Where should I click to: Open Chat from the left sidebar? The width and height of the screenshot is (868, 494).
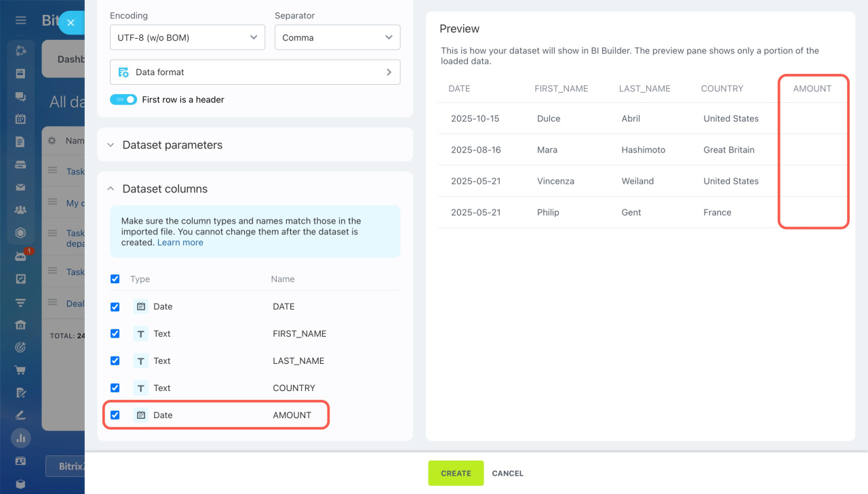[20, 96]
